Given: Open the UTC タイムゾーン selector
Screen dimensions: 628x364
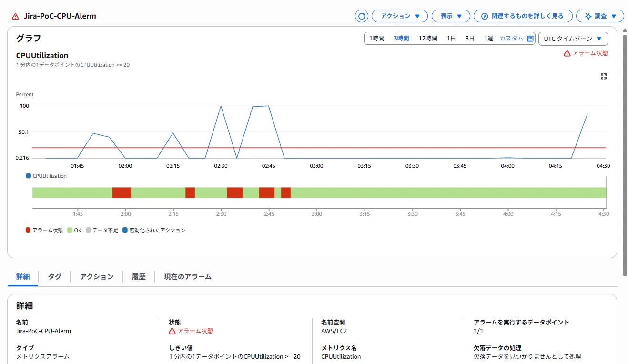Looking at the screenshot, I should (573, 39).
